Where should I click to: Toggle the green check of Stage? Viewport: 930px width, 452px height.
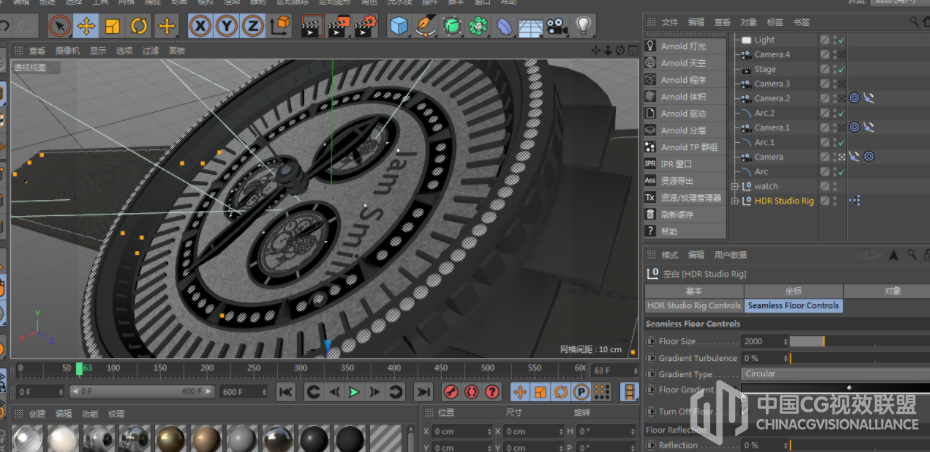842,69
